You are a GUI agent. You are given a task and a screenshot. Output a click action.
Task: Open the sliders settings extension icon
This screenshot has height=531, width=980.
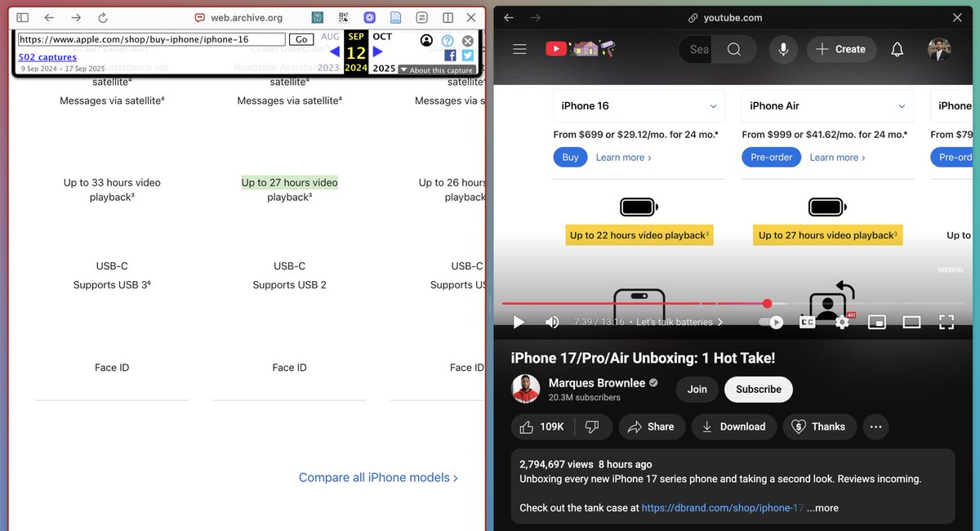[422, 17]
